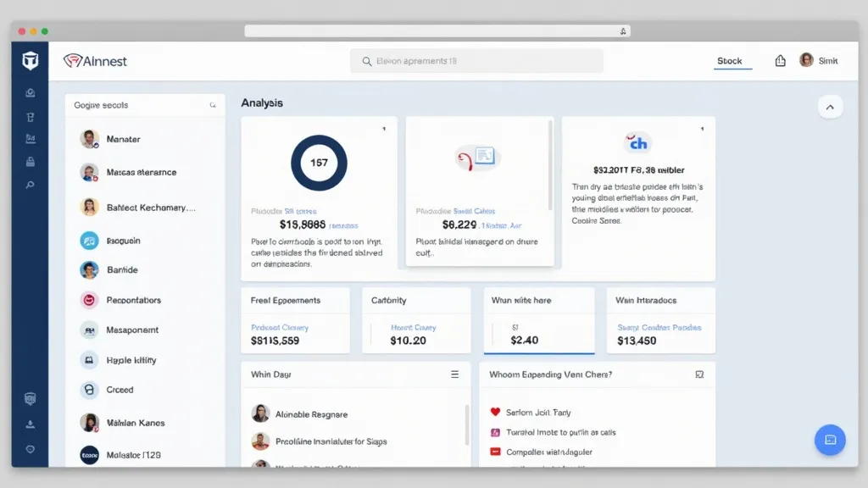Switch to the Stock tab
868x488 pixels.
click(x=730, y=61)
